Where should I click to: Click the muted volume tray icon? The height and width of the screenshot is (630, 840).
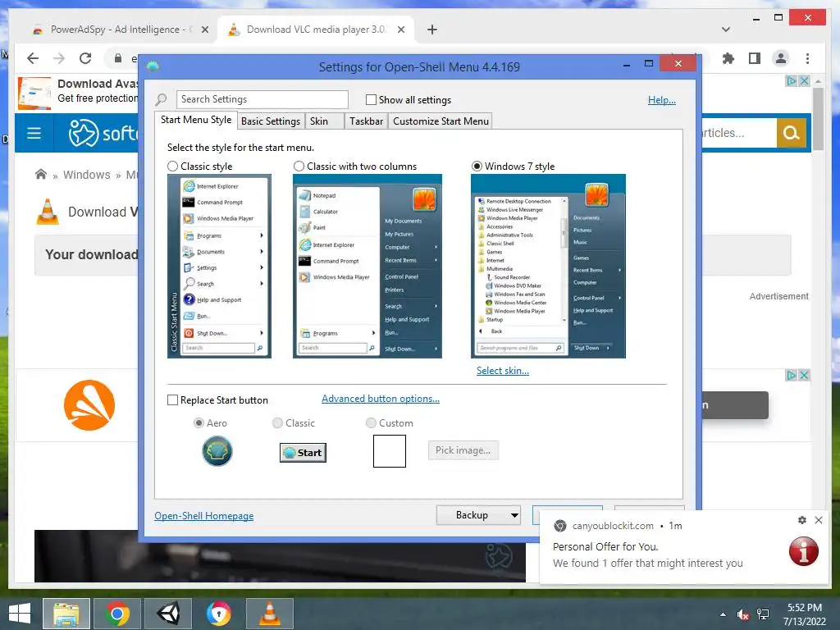[x=742, y=614]
